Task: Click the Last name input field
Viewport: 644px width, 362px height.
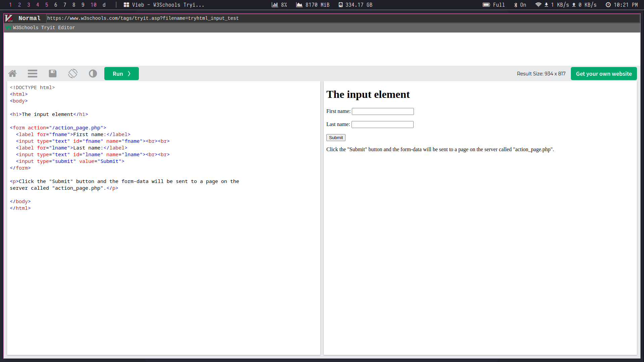Action: (382, 124)
